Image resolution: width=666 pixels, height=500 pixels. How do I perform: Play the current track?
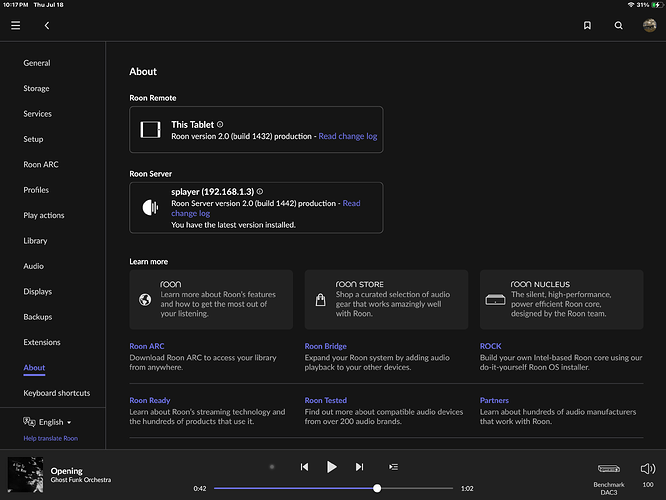[x=331, y=467]
